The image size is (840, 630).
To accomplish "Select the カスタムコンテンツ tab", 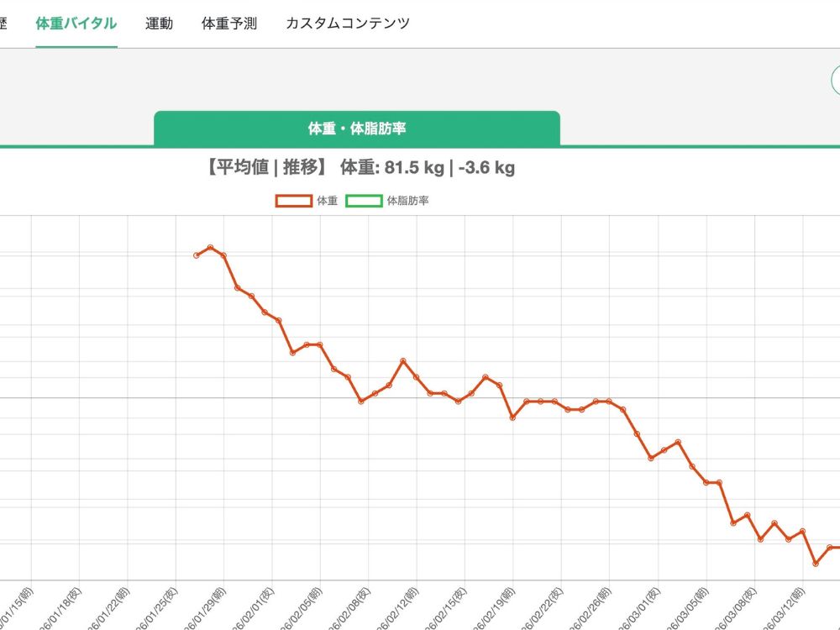I will tap(348, 24).
